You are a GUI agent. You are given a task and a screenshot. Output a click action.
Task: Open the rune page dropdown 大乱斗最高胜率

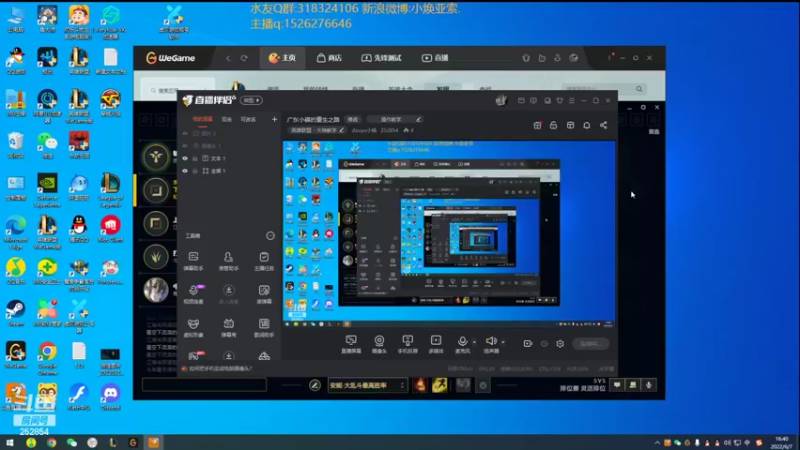click(x=367, y=386)
